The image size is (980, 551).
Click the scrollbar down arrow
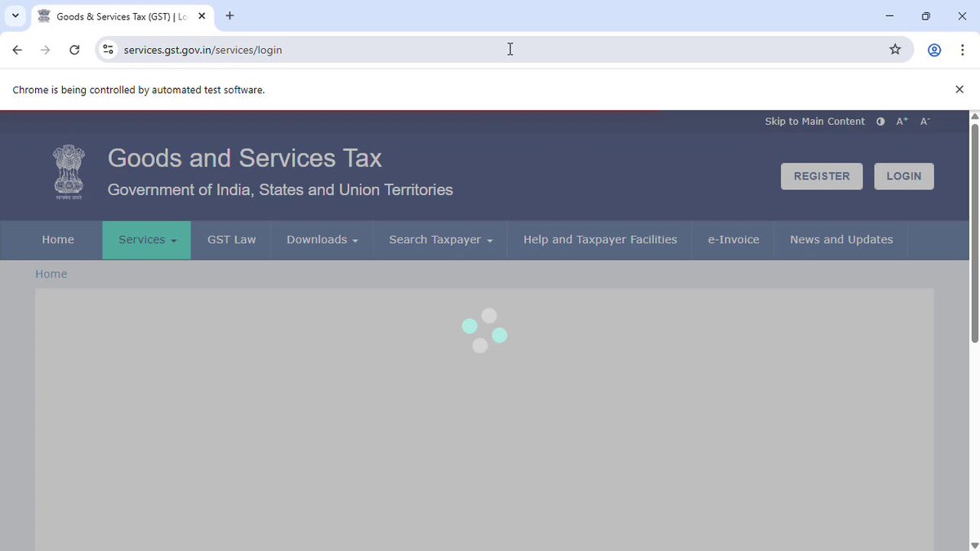(974, 544)
